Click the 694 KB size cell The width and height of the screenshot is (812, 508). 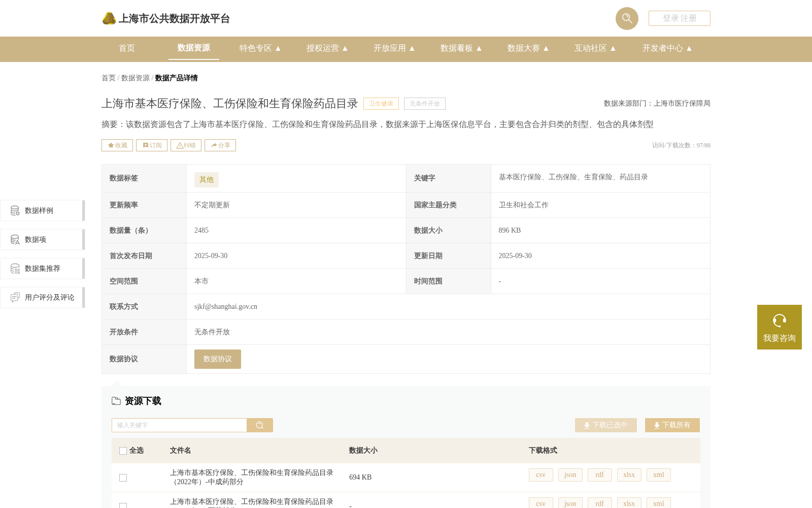pyautogui.click(x=360, y=478)
